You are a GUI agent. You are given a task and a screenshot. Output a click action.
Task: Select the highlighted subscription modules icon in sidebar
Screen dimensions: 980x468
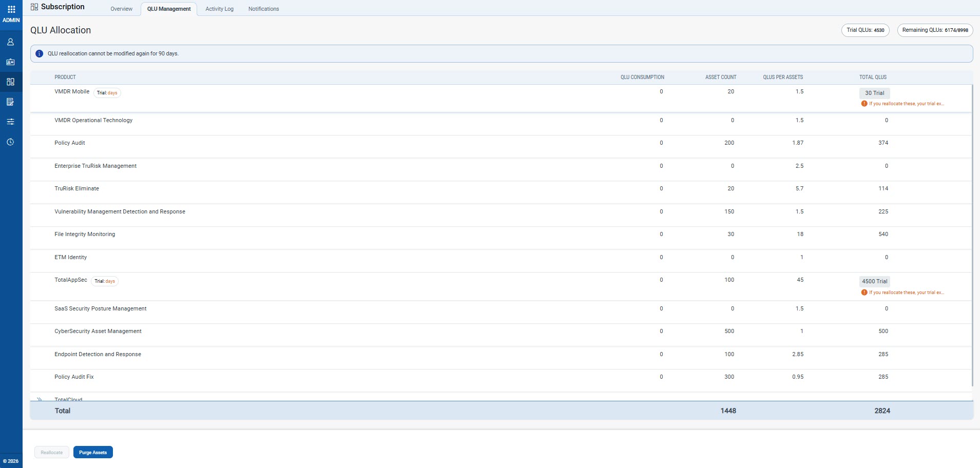coord(10,82)
